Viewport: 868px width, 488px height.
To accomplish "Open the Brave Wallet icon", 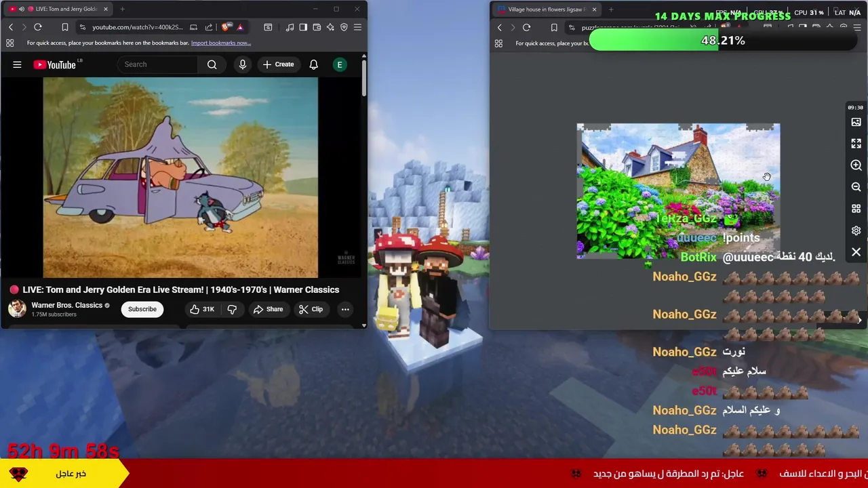I will (317, 27).
